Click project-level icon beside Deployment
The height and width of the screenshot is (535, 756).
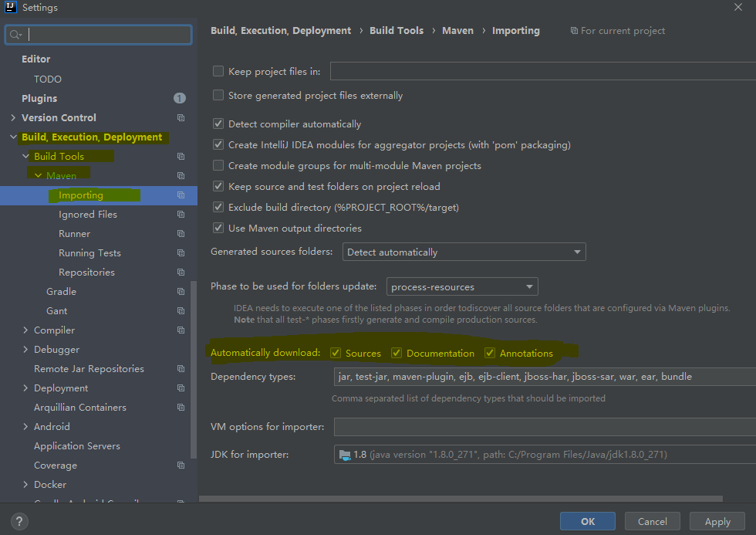[181, 388]
